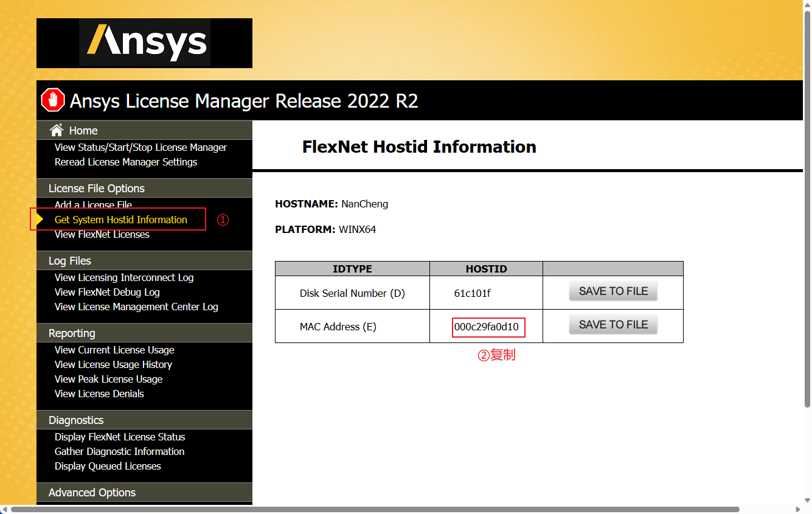Click the License File Options heading
Screen dimensions: 812x514
point(144,188)
